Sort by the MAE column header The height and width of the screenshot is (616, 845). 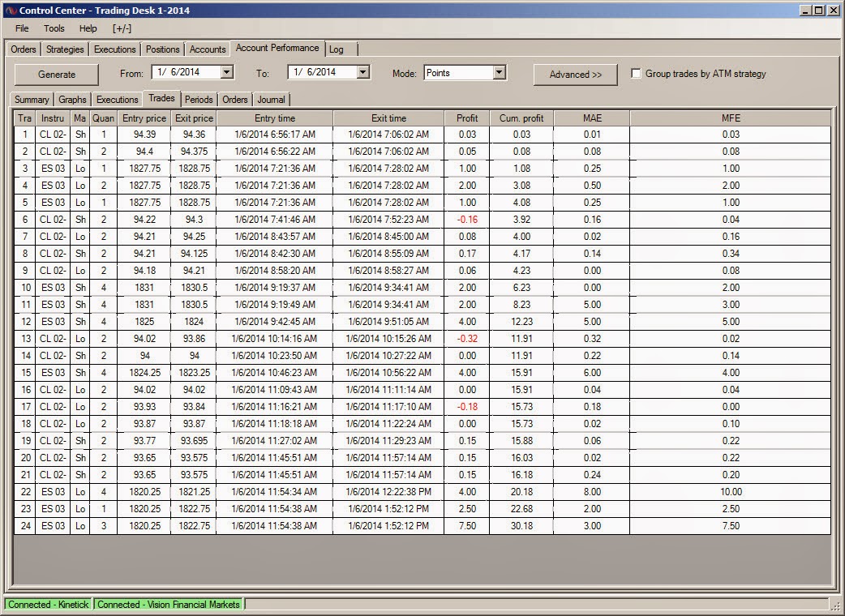tap(592, 118)
